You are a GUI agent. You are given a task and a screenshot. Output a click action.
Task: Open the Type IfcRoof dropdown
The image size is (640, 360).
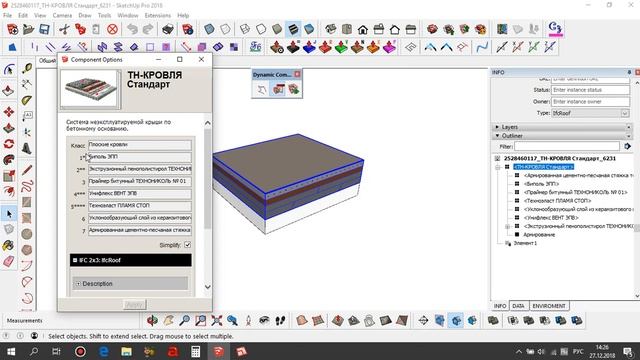coord(625,113)
